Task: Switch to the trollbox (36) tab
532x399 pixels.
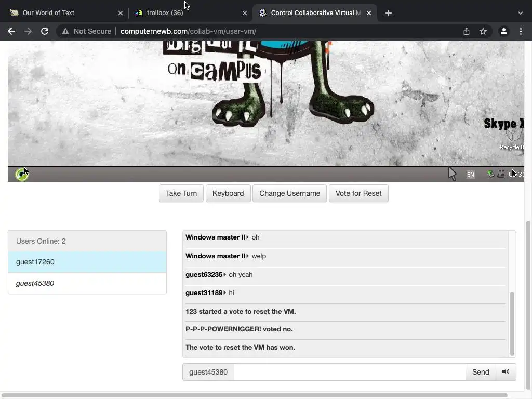Action: click(x=190, y=13)
